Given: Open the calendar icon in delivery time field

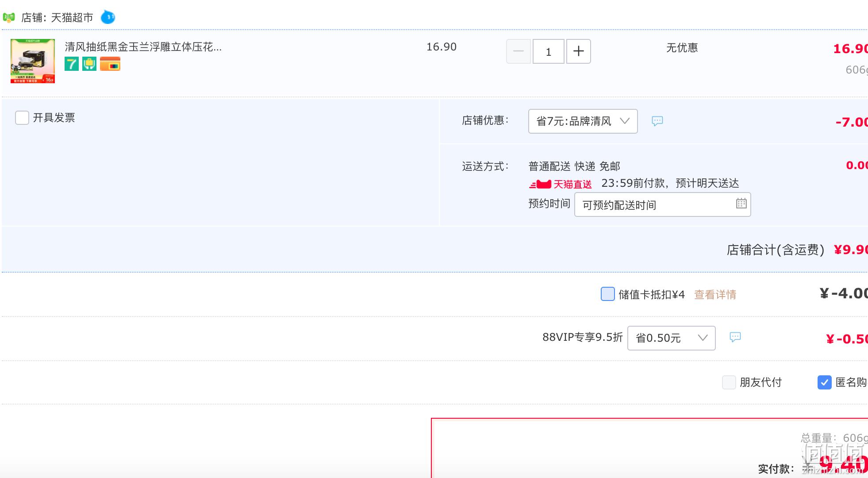Looking at the screenshot, I should tap(741, 204).
